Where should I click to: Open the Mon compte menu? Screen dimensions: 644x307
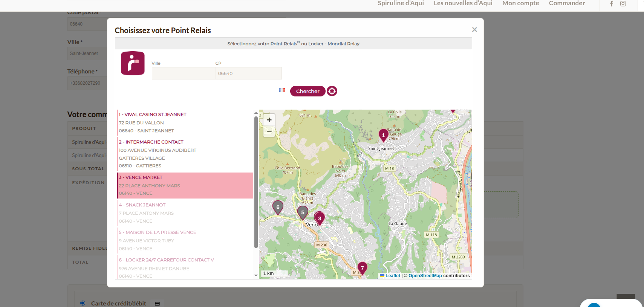tap(520, 3)
